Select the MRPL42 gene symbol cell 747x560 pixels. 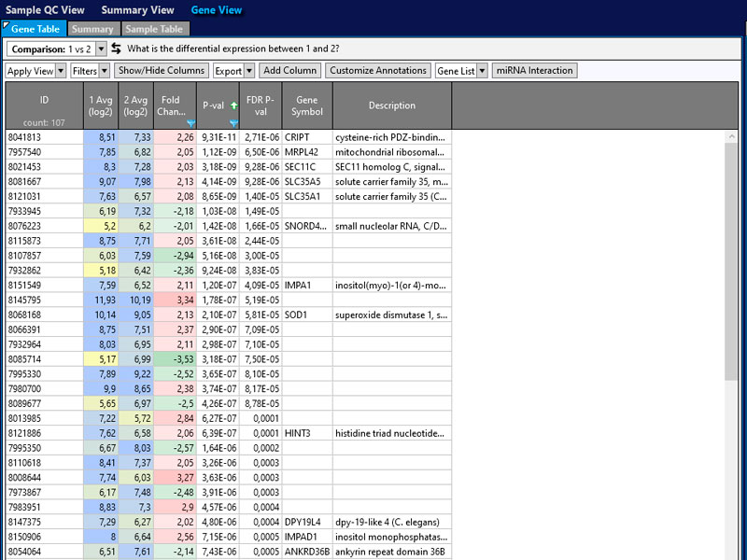click(x=307, y=152)
